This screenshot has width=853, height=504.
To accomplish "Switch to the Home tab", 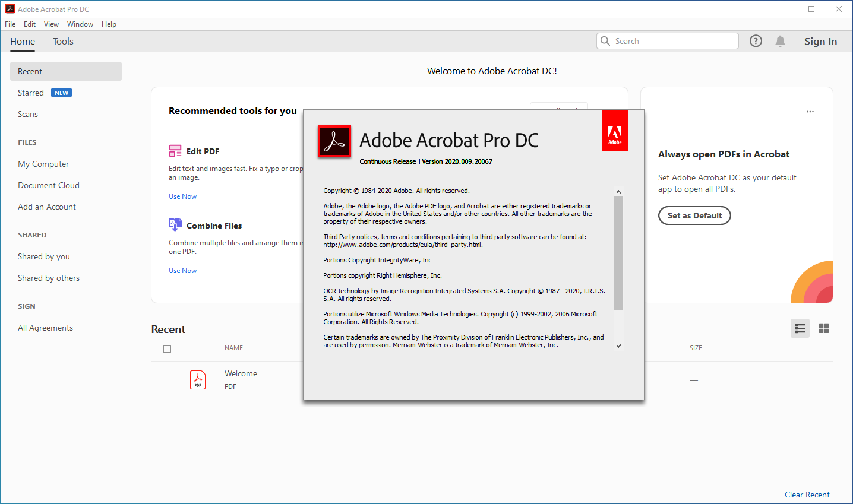I will [23, 42].
